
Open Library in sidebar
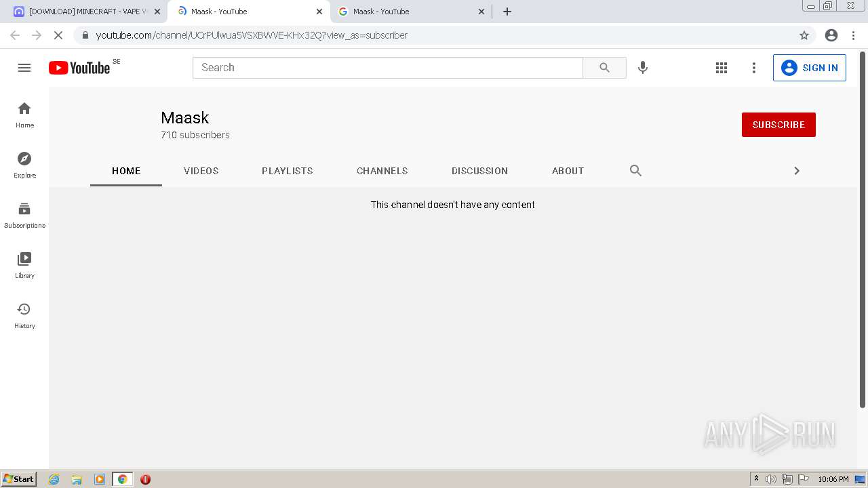tap(24, 265)
